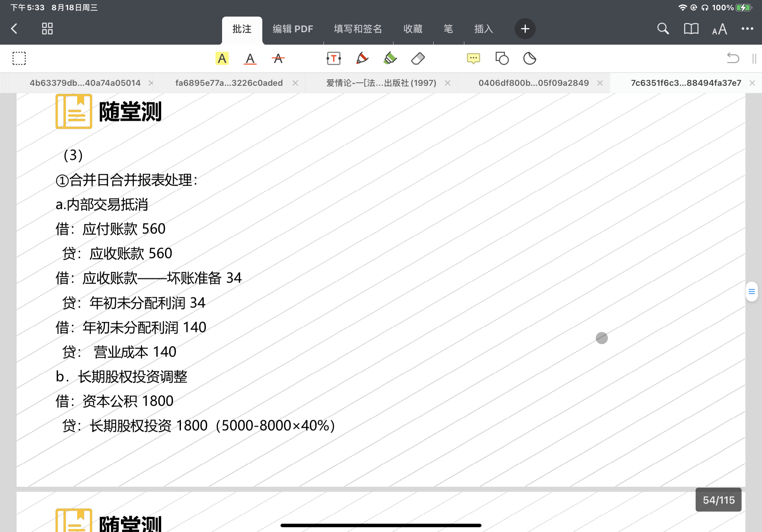Select the eraser tool
Viewport: 762px width, 532px height.
click(x=418, y=59)
